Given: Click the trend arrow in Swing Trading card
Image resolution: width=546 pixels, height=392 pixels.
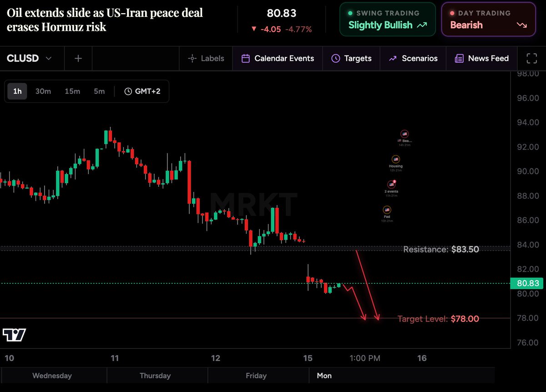Looking at the screenshot, I should 422,25.
